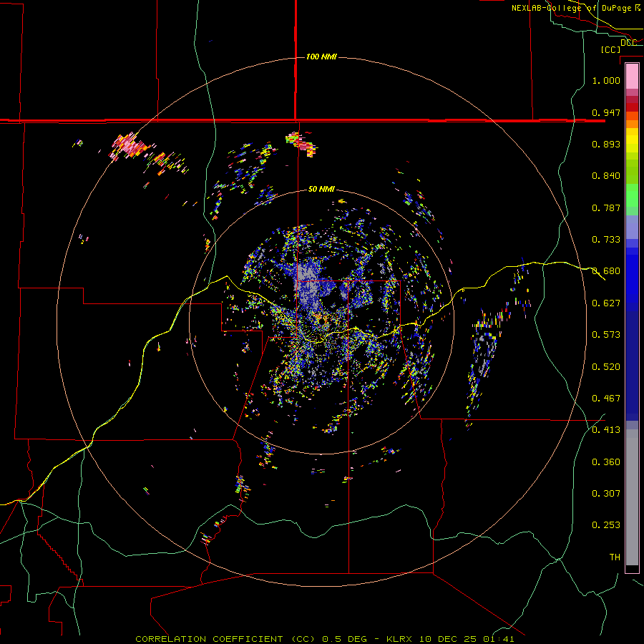Click the KLRX station identifier in caption
Screen dimensions: 644x644
click(401, 639)
